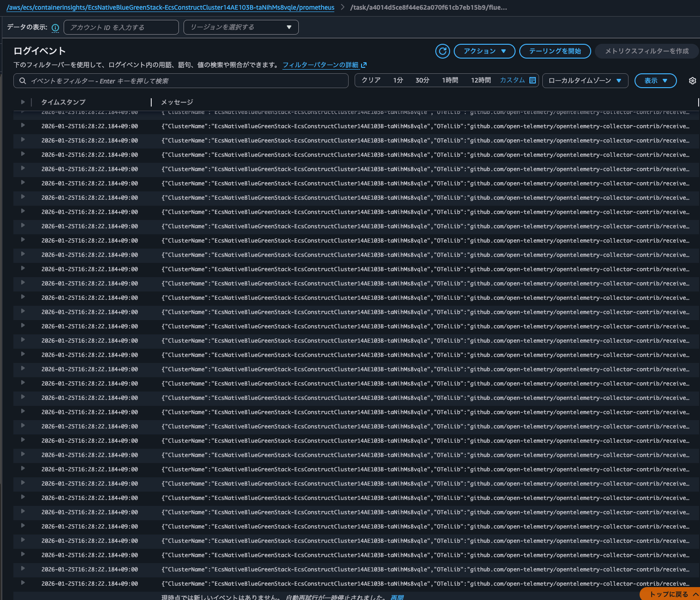The height and width of the screenshot is (600, 700).
Task: Open the prometheus log group breadcrumb link
Action: [170, 7]
